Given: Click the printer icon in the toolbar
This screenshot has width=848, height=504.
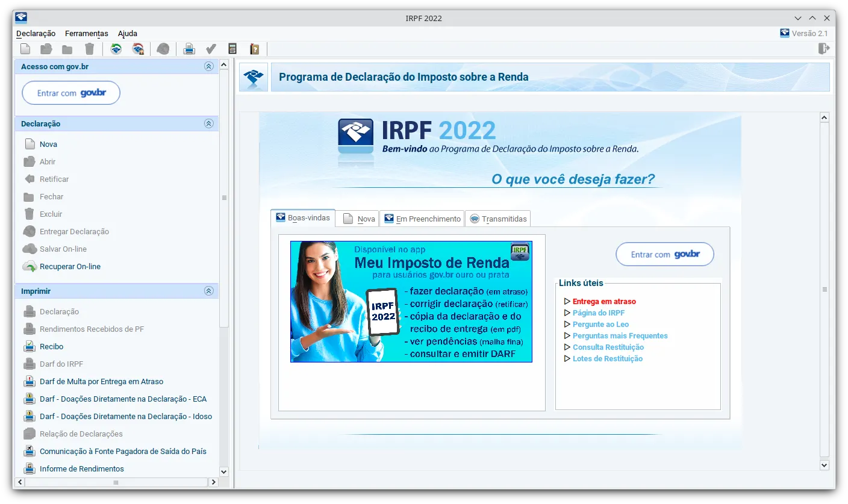Looking at the screenshot, I should coord(189,49).
